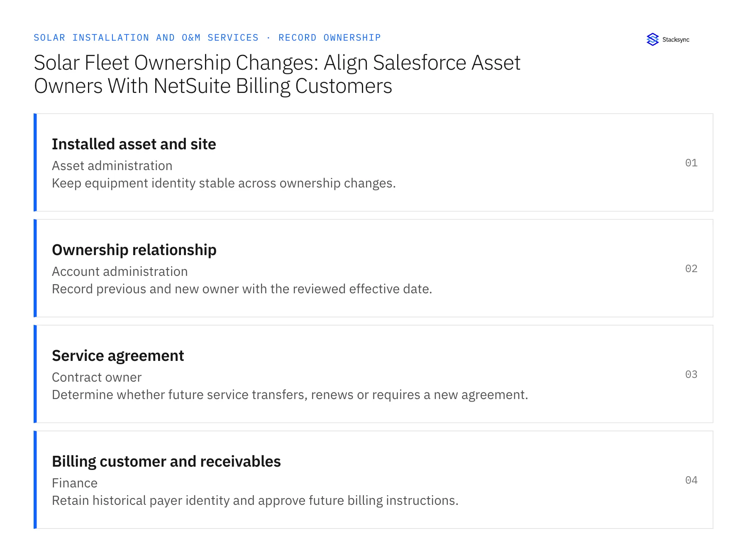Click the card number 03
Viewport: 747px width, 560px height.
click(691, 374)
